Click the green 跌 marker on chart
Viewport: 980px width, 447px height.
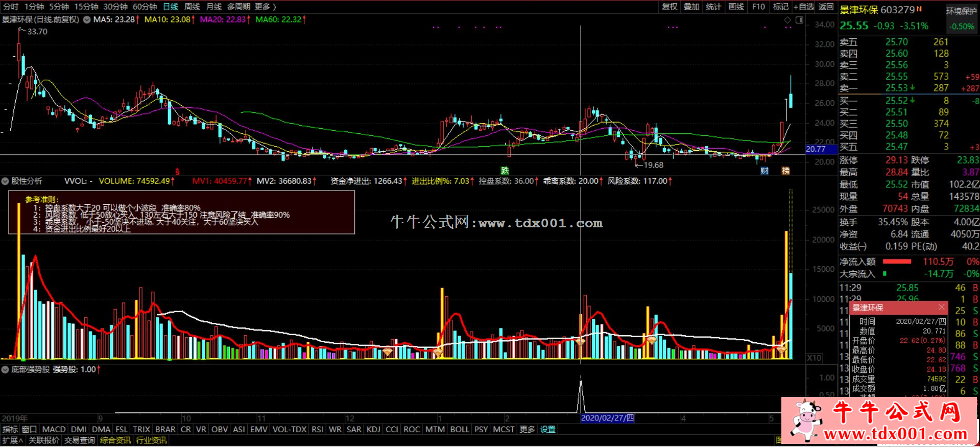coord(505,171)
